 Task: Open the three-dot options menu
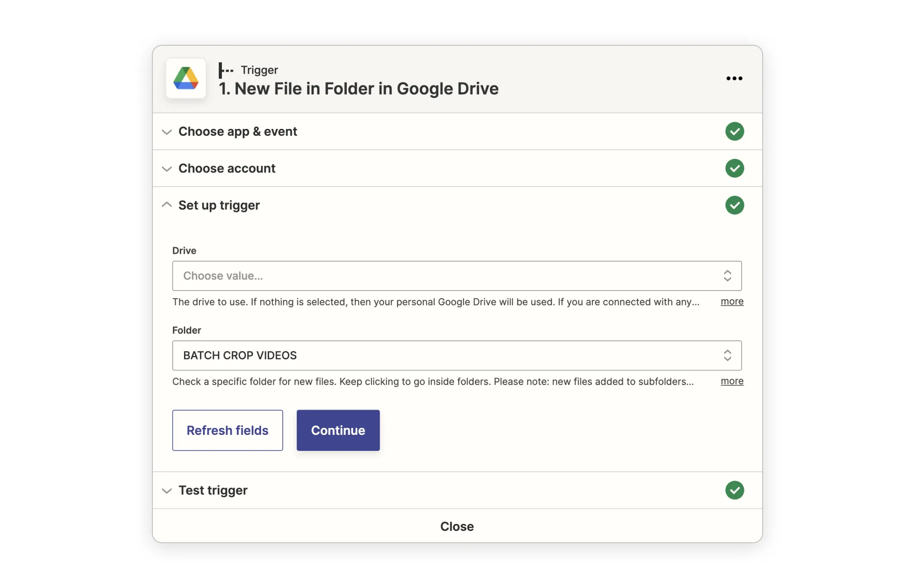point(734,78)
